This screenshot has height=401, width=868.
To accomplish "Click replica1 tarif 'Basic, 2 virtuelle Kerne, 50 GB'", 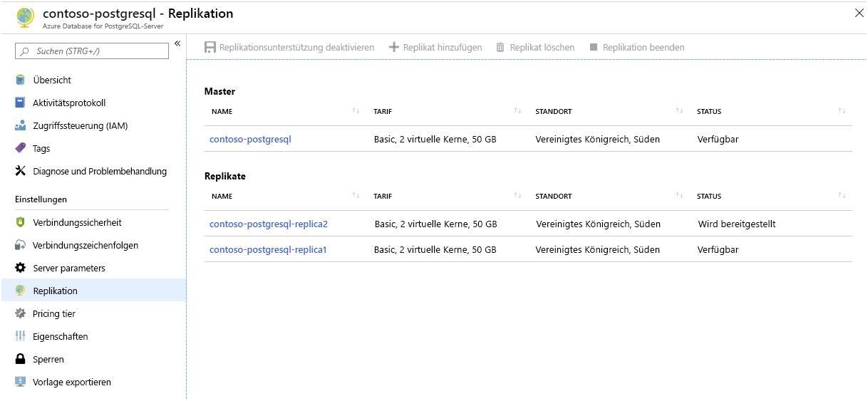I will [x=435, y=249].
